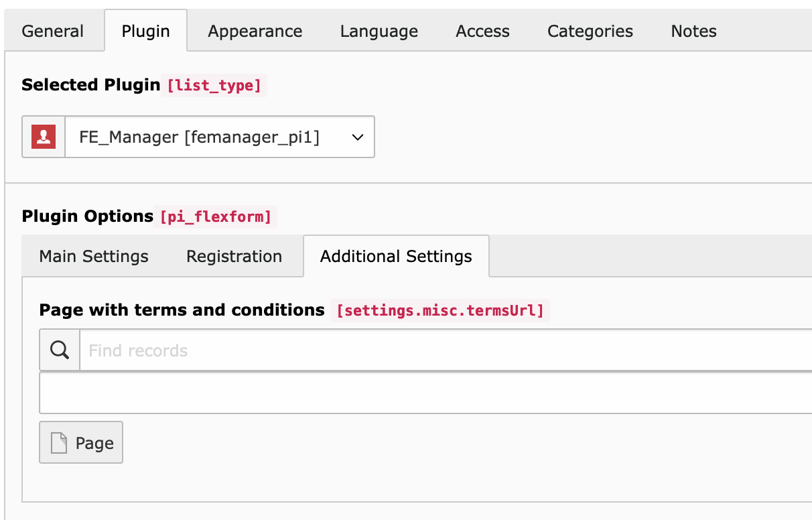Click the [pi_flexform] field name tag
Screen dimensions: 812x520
[215, 217]
